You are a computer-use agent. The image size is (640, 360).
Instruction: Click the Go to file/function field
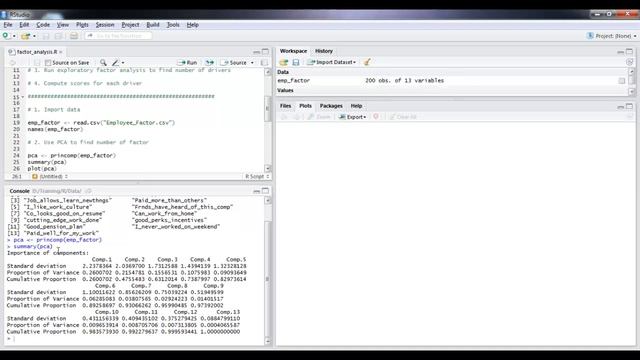[118, 36]
